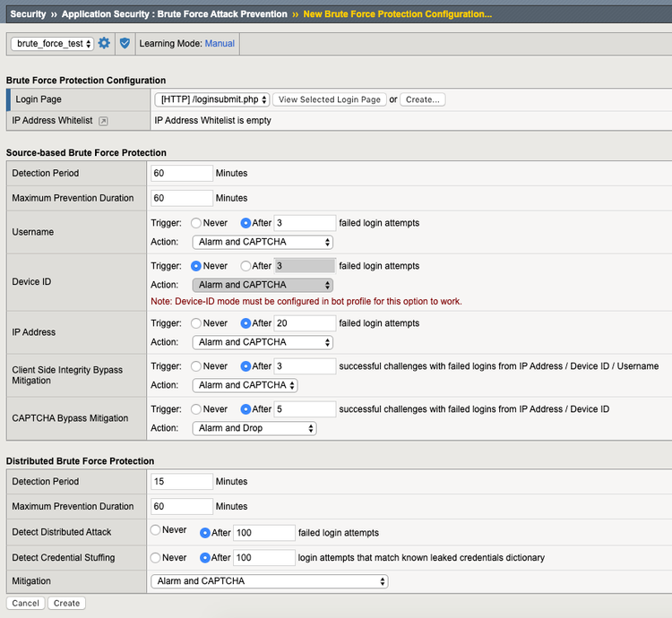Open the Username Action dropdown
672x618 pixels.
click(263, 242)
